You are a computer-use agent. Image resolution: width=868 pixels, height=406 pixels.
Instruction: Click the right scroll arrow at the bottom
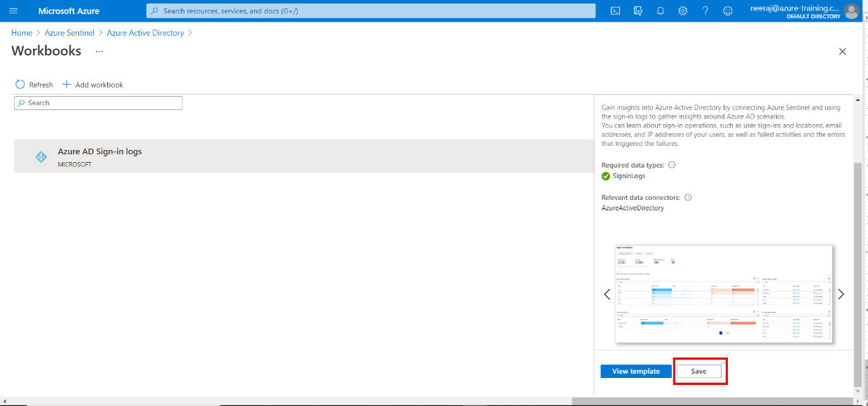(x=858, y=401)
